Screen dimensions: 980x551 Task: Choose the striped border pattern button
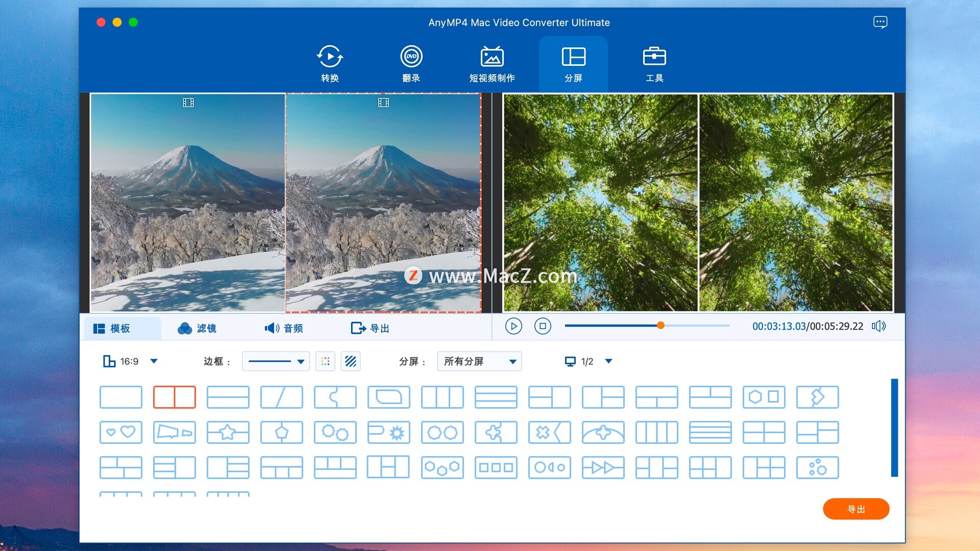(x=351, y=361)
